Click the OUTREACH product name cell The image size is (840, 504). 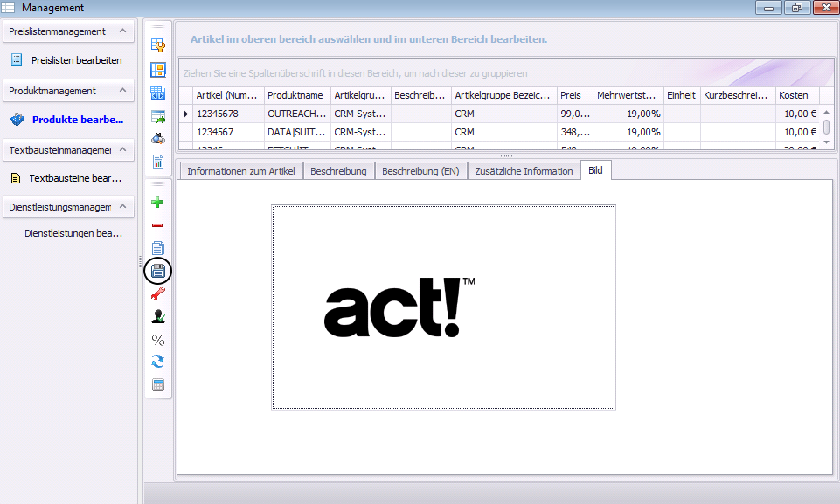[x=297, y=114]
